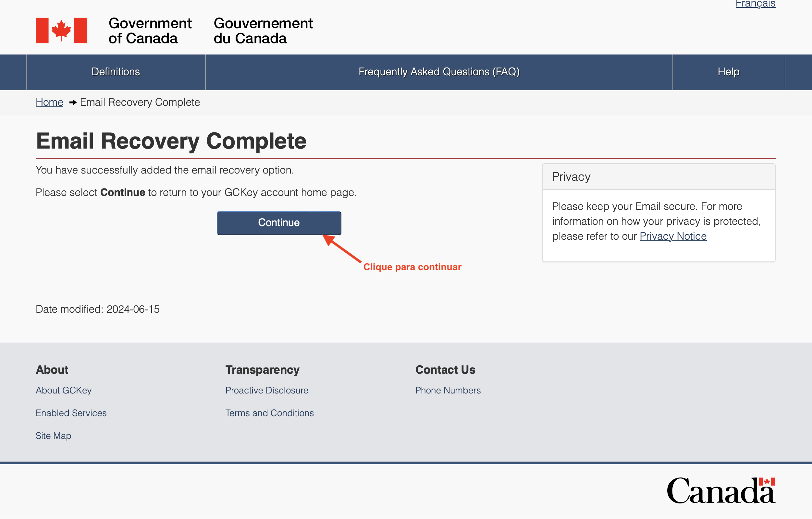Screen dimensions: 812x519
Task: Go to Home breadcrumb link
Action: pos(49,102)
